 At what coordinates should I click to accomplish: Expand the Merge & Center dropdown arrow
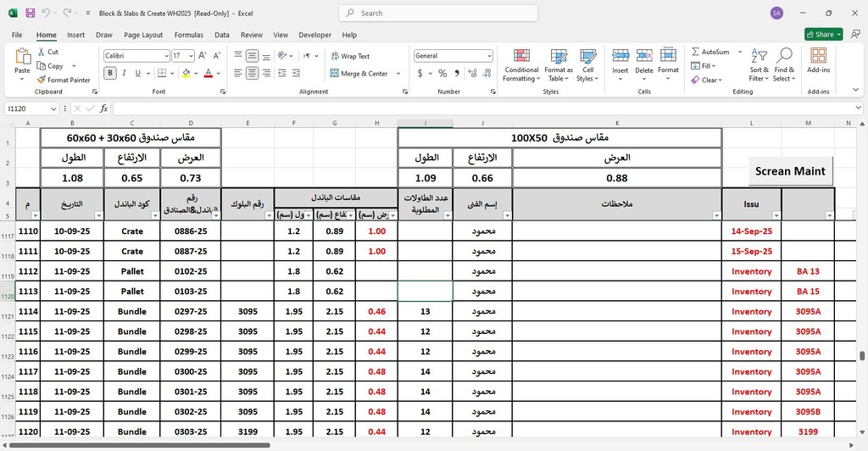[x=398, y=73]
